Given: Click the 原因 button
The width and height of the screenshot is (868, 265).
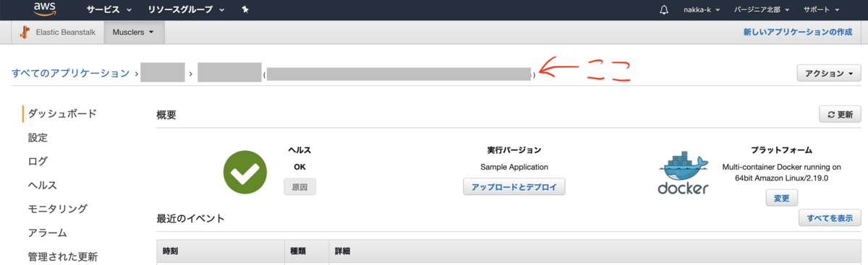Looking at the screenshot, I should click(299, 186).
